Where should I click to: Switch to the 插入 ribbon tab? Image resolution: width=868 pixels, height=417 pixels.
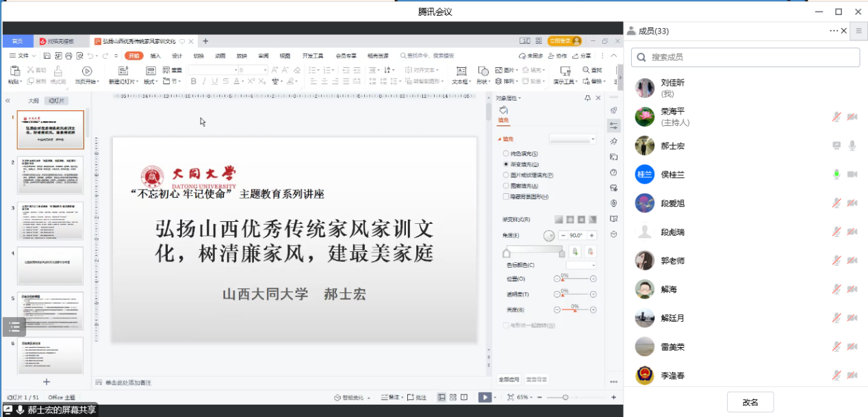tap(155, 55)
